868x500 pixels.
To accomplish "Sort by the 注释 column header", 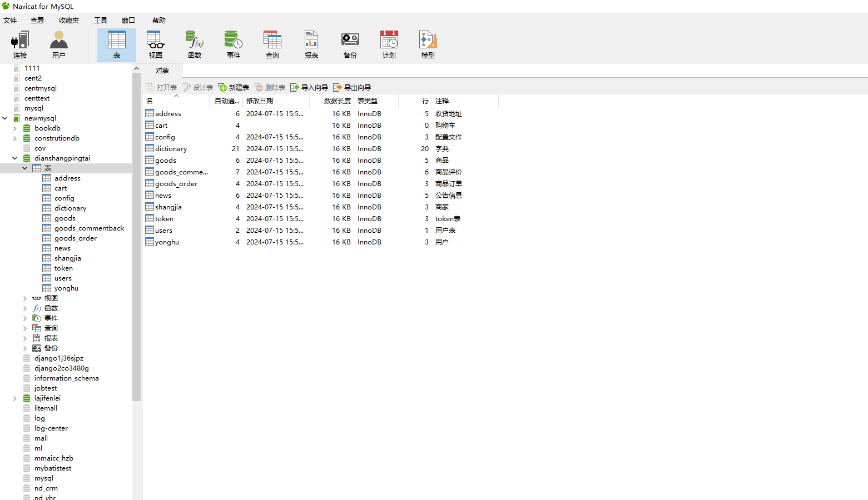I will pos(465,101).
